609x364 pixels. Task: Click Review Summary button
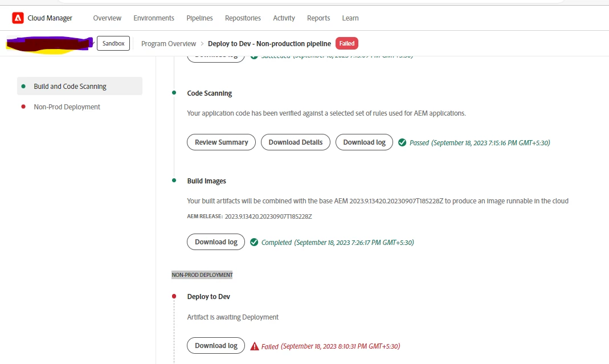click(222, 142)
